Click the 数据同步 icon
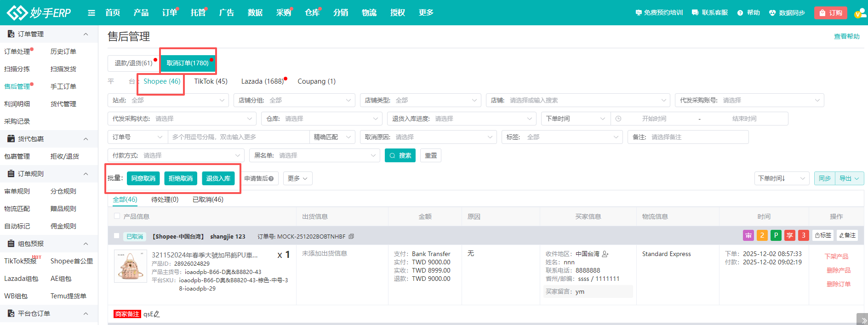 point(772,13)
